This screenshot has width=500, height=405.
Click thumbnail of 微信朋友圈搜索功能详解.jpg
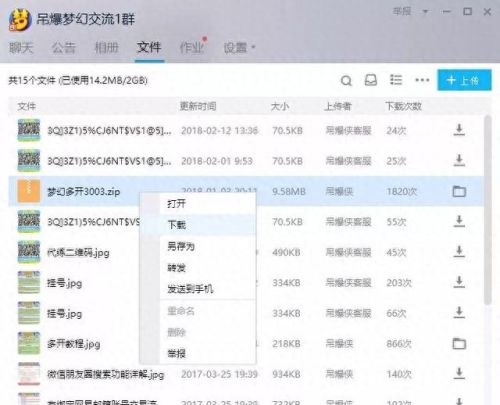[29, 374]
